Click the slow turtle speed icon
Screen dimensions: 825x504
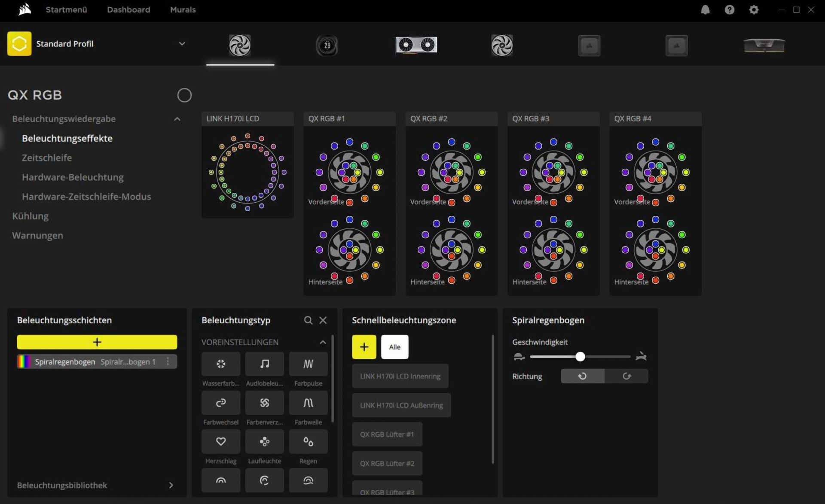[x=519, y=356]
